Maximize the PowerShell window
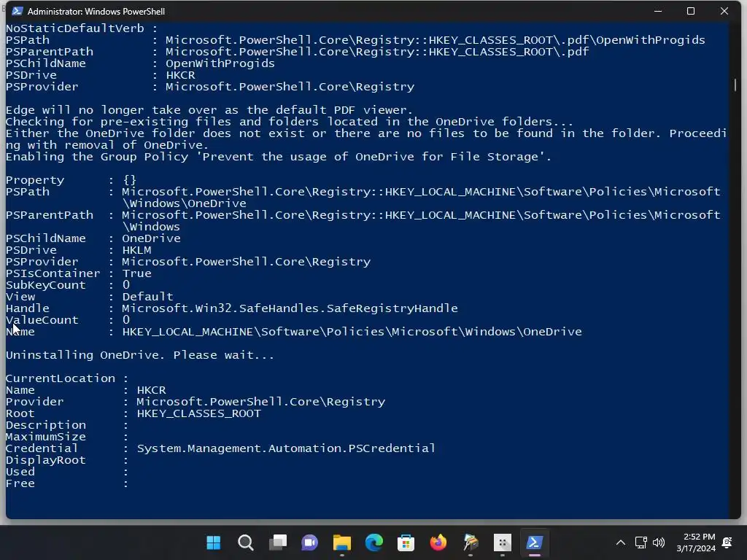 pos(691,11)
